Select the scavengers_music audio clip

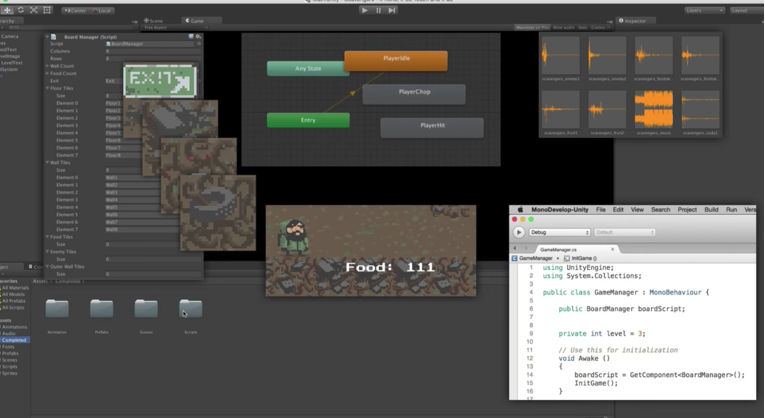click(653, 113)
